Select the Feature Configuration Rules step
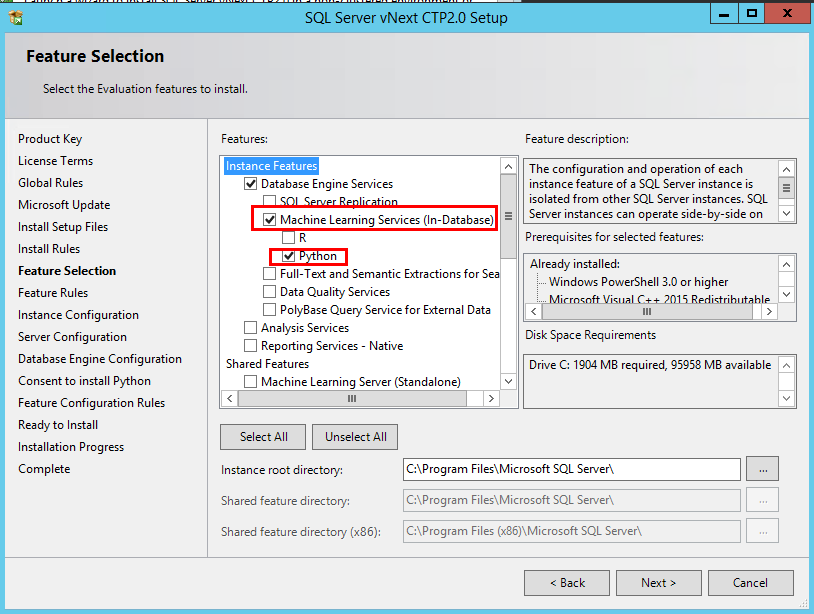The width and height of the screenshot is (814, 614). click(x=91, y=403)
